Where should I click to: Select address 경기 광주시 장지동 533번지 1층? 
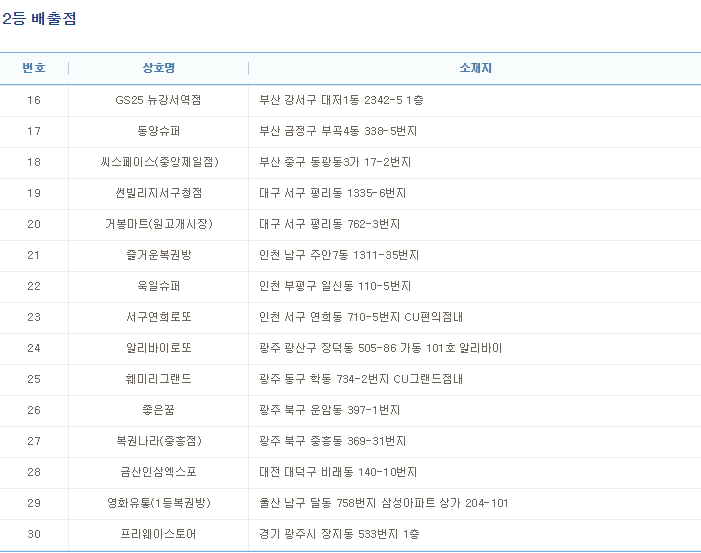click(339, 534)
